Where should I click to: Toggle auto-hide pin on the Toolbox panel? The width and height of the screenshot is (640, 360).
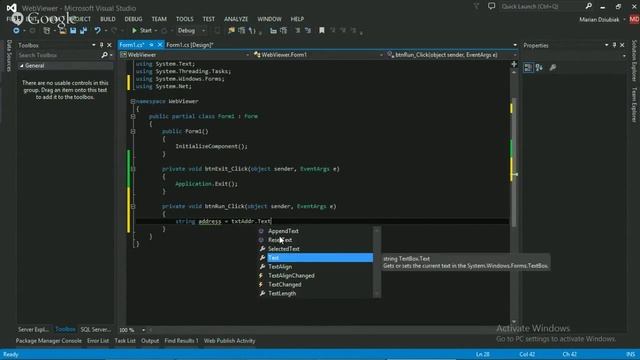102,45
